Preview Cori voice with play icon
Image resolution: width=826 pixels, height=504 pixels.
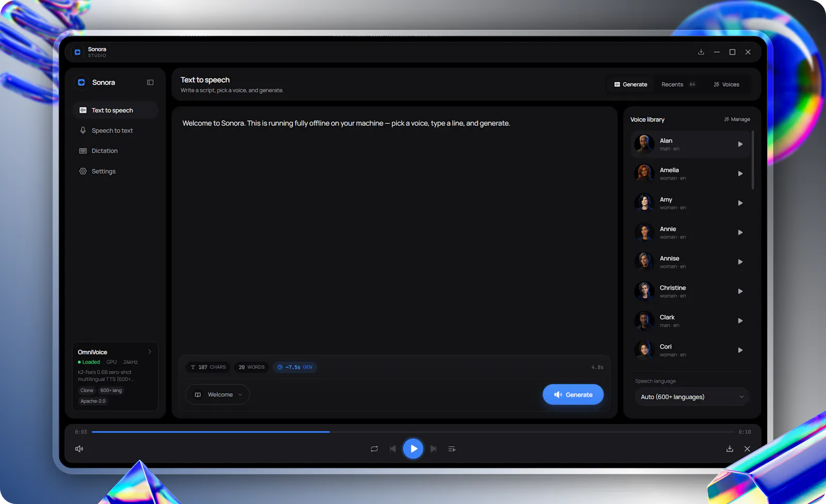point(740,350)
